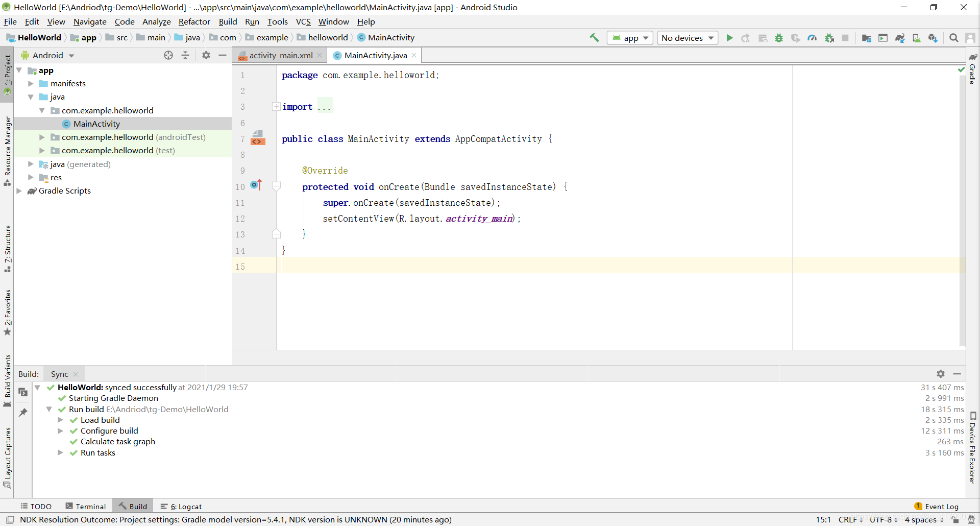Sync Project with Gradle Files elephant icon
Viewport: 980px width, 526px height.
point(900,38)
